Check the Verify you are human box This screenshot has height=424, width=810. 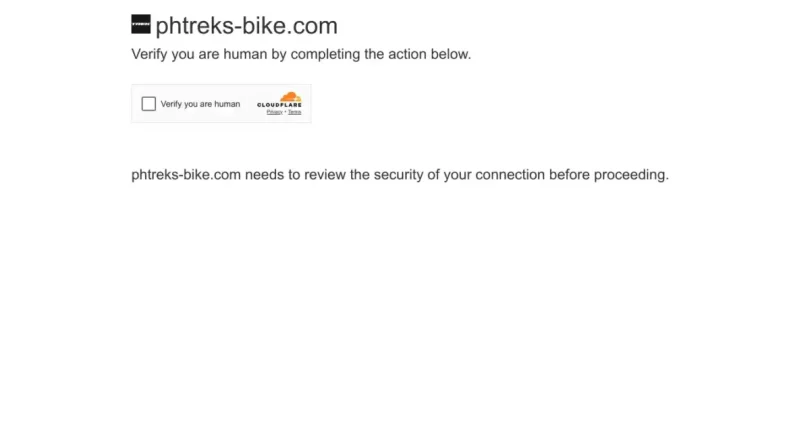tap(149, 104)
